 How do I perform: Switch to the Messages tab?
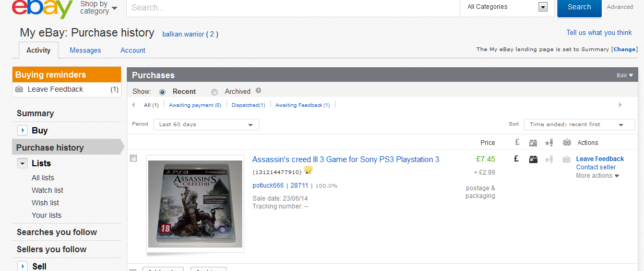(x=85, y=51)
